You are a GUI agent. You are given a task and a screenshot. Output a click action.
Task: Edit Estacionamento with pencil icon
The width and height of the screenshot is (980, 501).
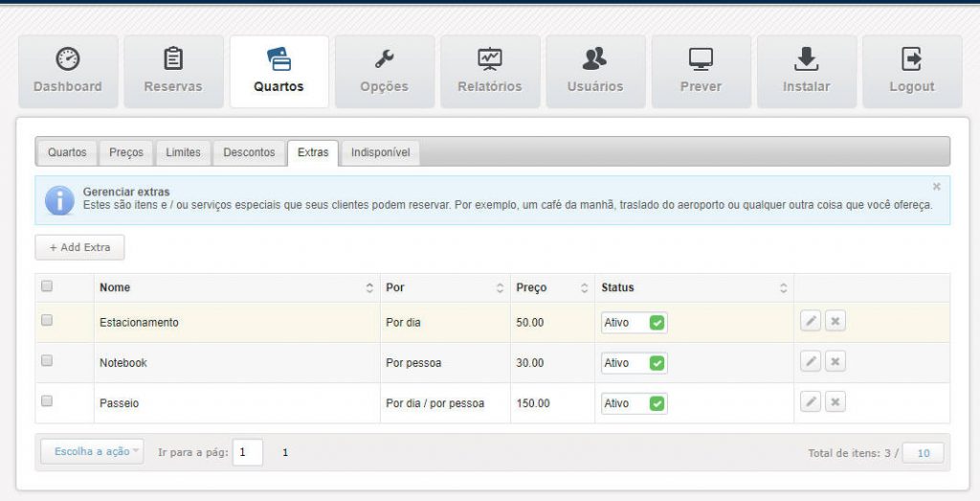point(811,322)
